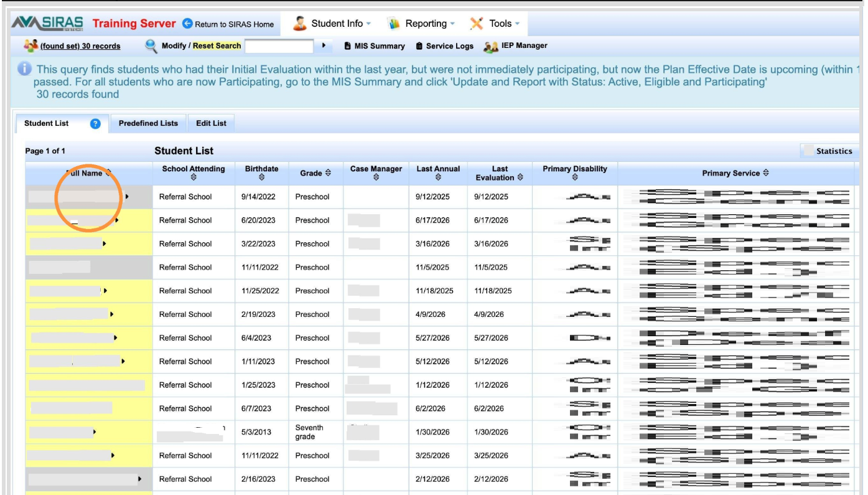
Task: Open the Student Info menu
Action: click(332, 24)
